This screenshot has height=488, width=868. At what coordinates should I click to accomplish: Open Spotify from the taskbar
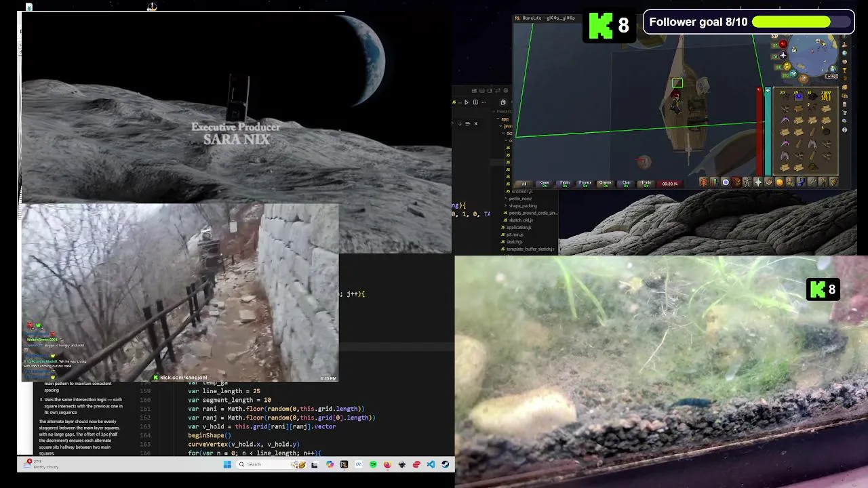pos(373,464)
